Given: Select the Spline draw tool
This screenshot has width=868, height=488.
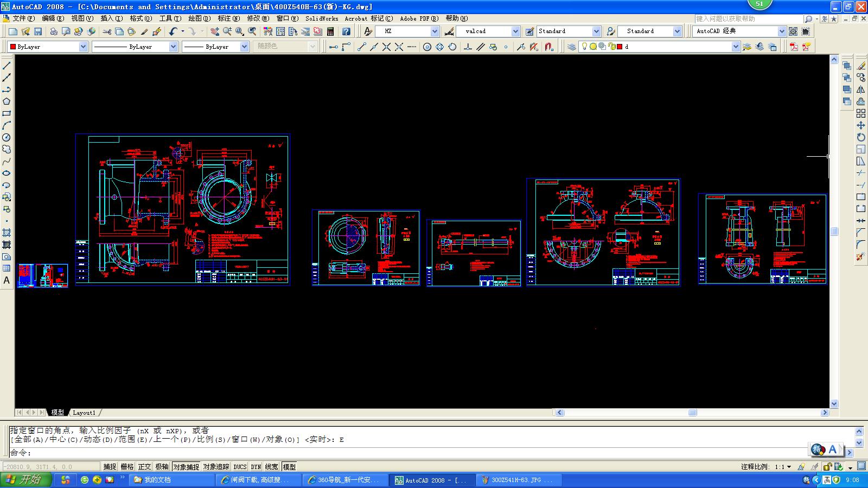Looking at the screenshot, I should 7,161.
